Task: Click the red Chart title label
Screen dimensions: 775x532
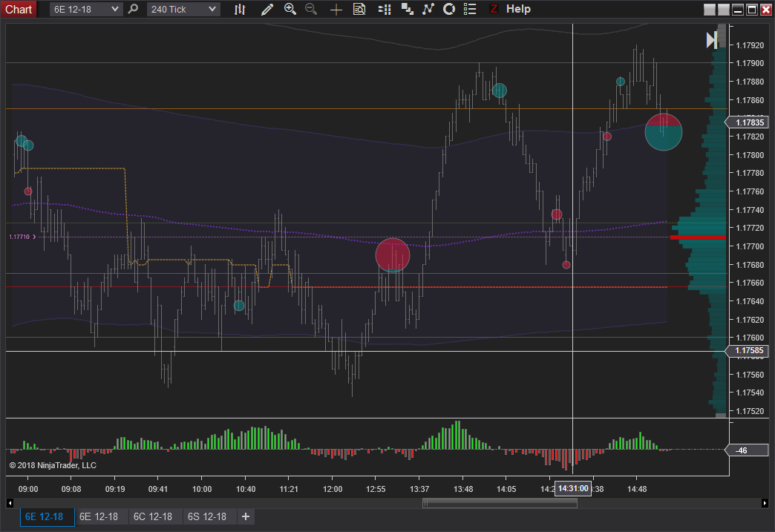Action: [19, 9]
